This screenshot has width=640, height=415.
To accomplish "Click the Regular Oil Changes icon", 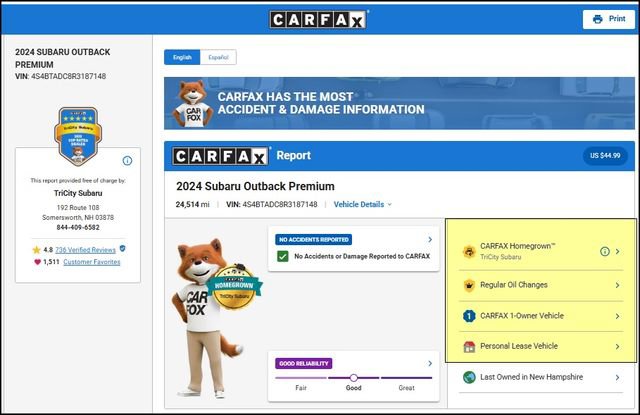I will coord(469,285).
